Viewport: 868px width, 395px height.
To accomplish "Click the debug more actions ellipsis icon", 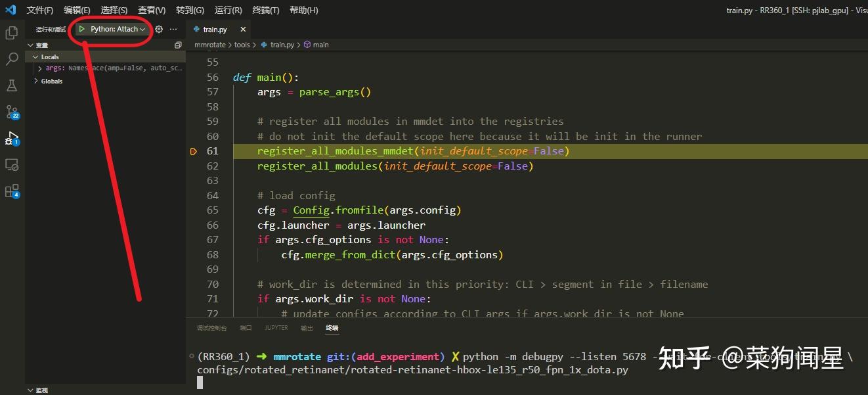I will [x=173, y=29].
